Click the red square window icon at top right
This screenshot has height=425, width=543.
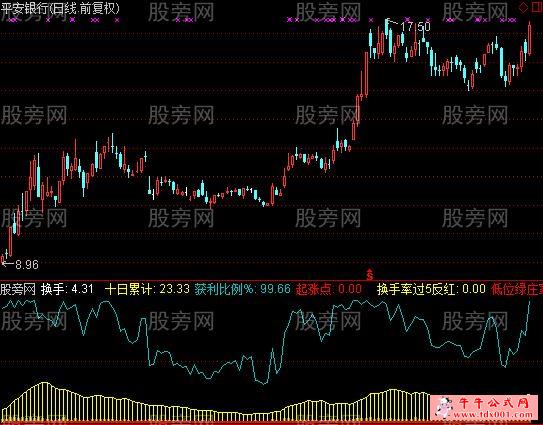coord(537,7)
